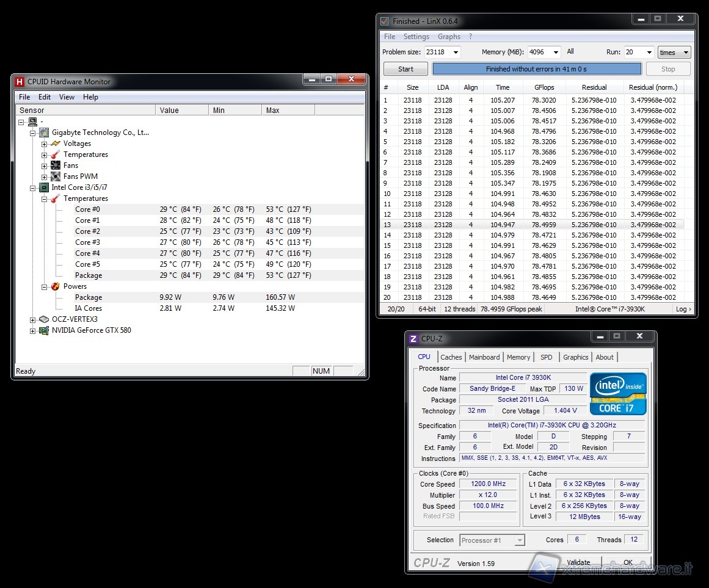Click the Validate button in CPU-Z
Image resolution: width=709 pixels, height=588 pixels.
coord(578,562)
